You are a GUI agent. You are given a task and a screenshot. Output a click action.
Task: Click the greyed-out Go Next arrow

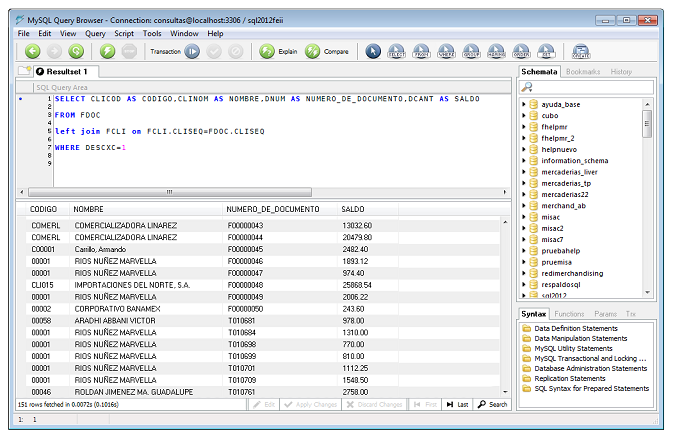click(54, 51)
